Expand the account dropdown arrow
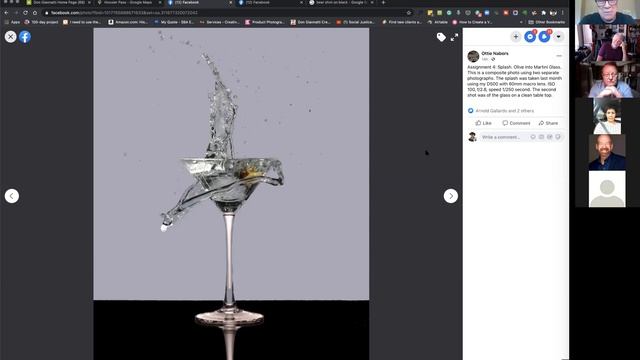 pos(558,37)
